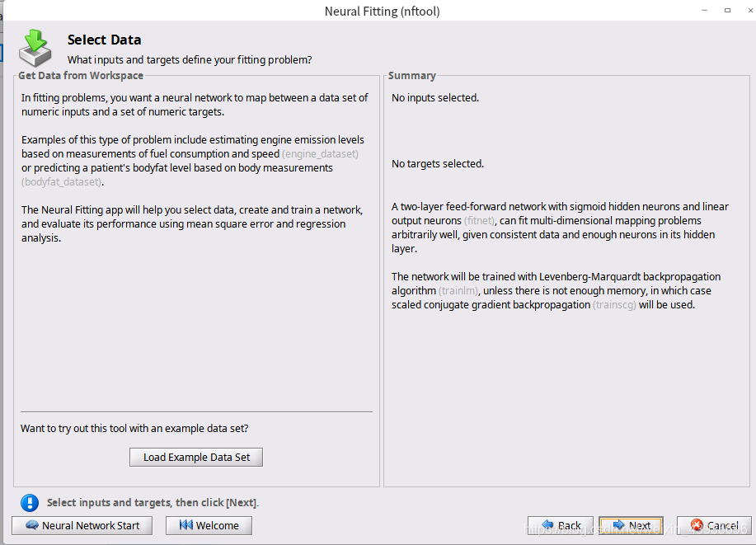The image size is (756, 545).
Task: Go to Neural Network Start page
Action: click(82, 525)
